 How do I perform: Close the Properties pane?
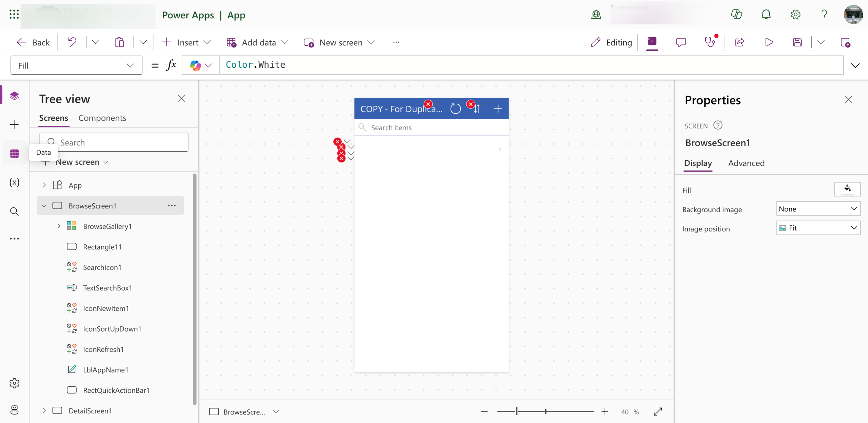(848, 99)
